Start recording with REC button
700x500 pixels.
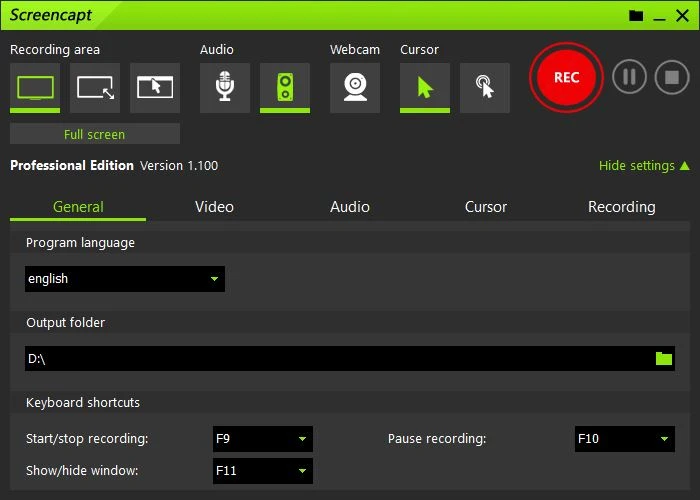(566, 78)
